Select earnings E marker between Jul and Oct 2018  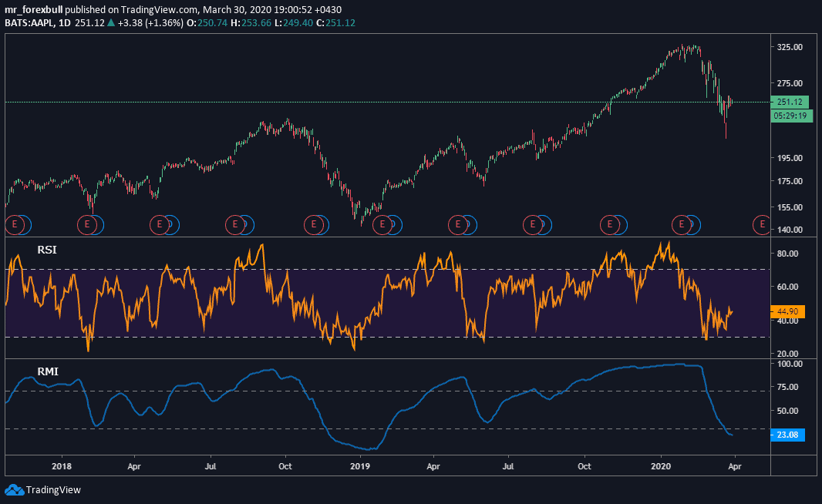233,224
